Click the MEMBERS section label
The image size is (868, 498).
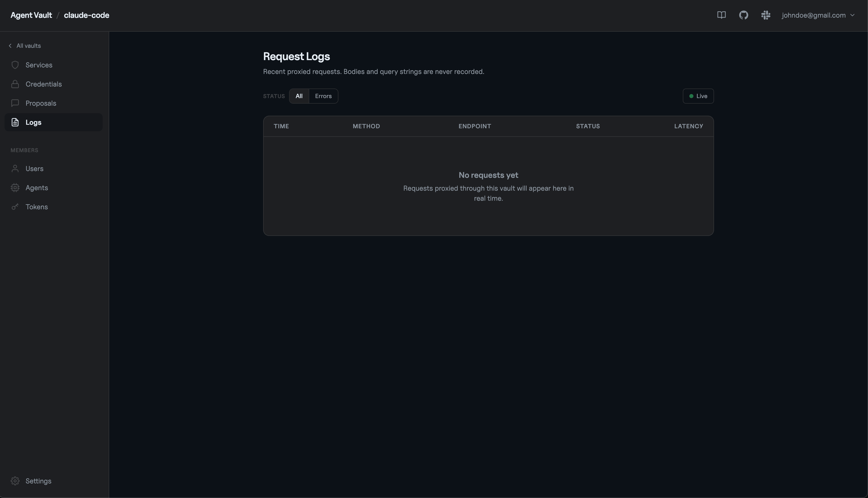click(x=24, y=150)
